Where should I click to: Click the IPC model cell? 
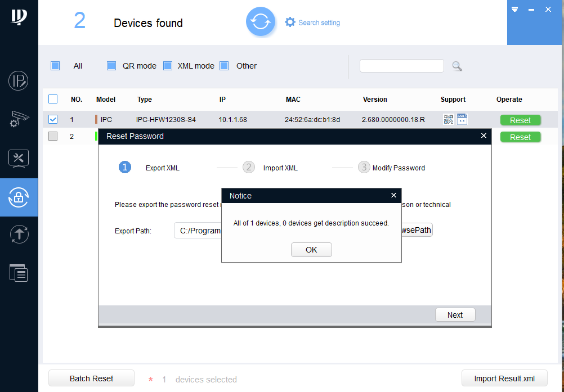click(x=106, y=120)
